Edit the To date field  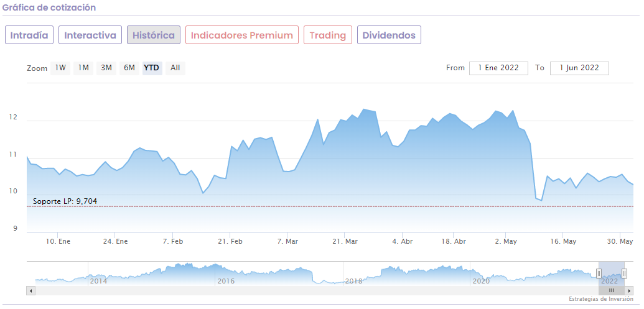tap(579, 68)
